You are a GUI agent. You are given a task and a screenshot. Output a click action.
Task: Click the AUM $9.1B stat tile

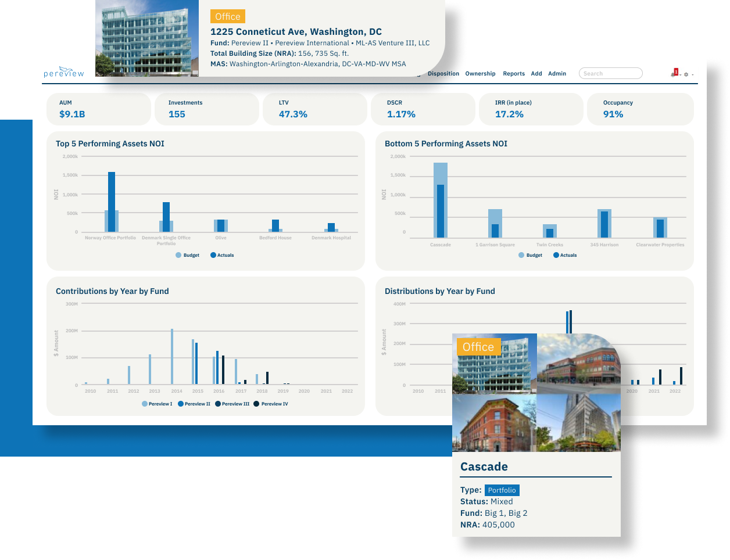[98, 109]
